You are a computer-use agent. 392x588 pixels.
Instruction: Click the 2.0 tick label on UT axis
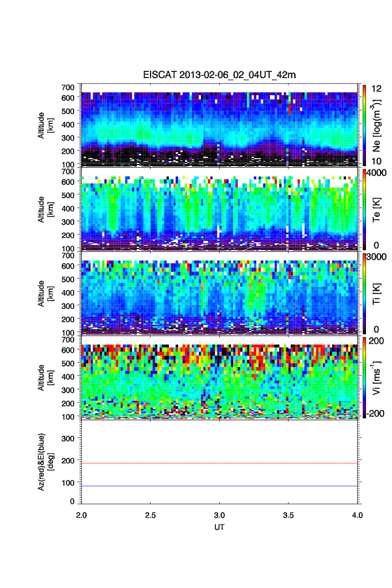tap(81, 515)
